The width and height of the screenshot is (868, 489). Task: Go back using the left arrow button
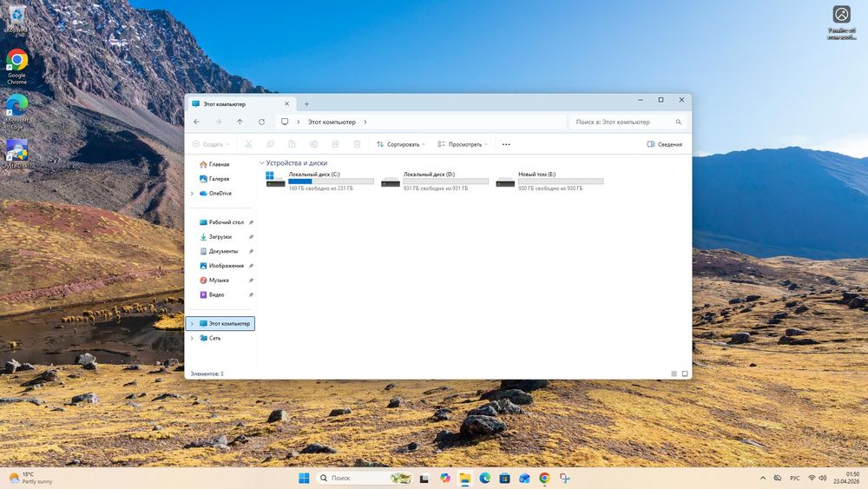click(196, 122)
